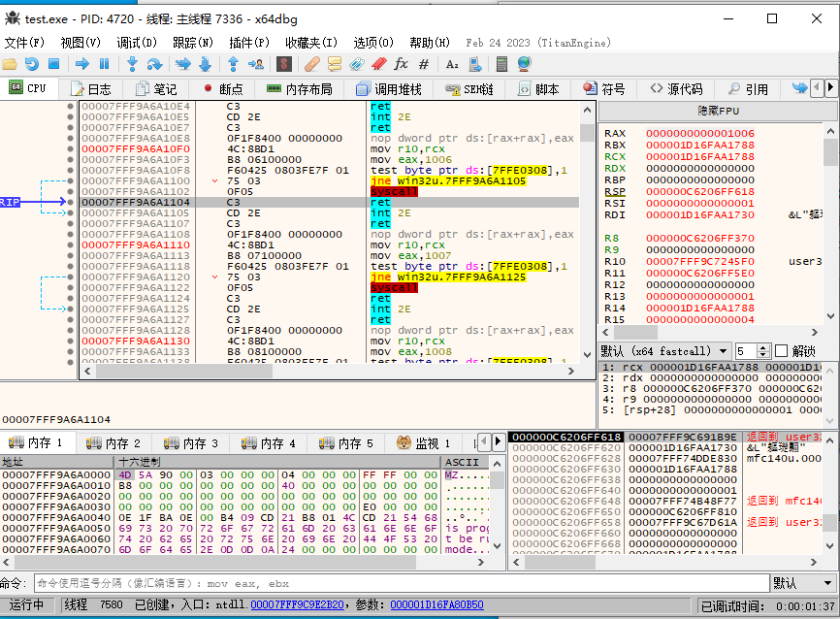The width and height of the screenshot is (840, 619).
Task: Click the Execute till return icon
Action: click(x=233, y=64)
